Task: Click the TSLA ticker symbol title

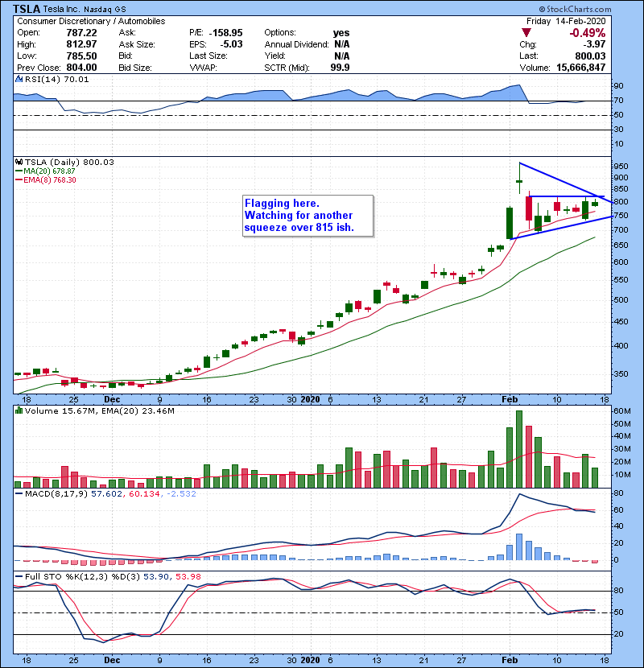Action: [x=27, y=9]
